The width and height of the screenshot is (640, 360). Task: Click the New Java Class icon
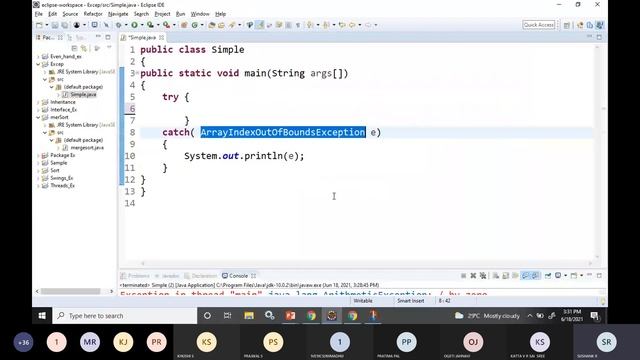tap(195, 25)
